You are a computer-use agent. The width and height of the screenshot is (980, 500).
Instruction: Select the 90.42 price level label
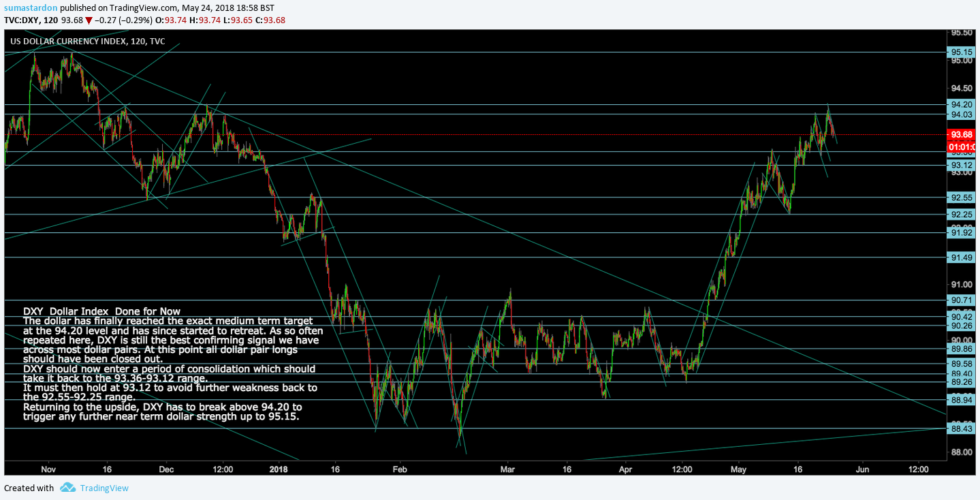(x=962, y=317)
